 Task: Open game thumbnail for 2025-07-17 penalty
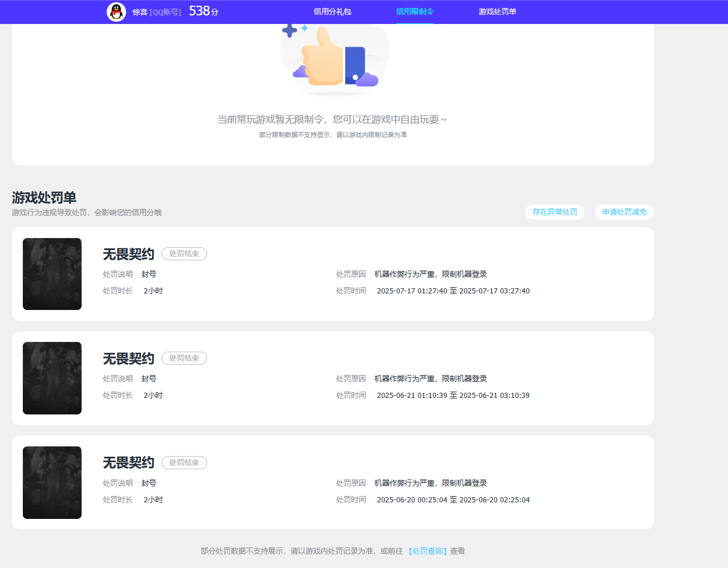[52, 274]
